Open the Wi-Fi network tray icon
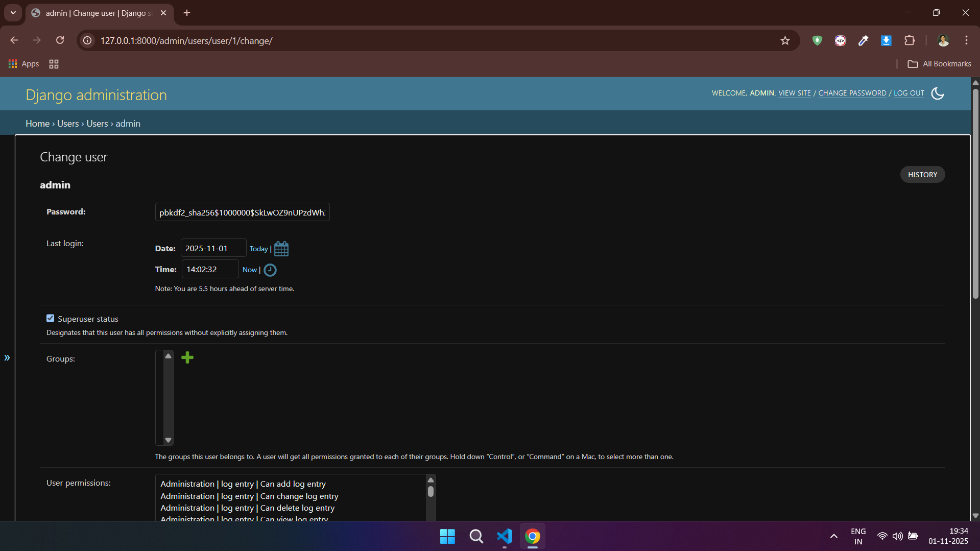The image size is (980, 551). tap(882, 536)
